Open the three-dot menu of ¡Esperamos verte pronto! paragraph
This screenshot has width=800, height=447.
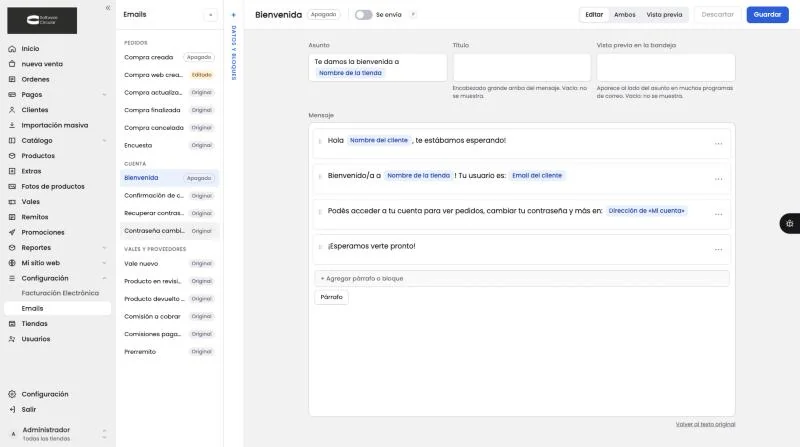[x=718, y=250]
